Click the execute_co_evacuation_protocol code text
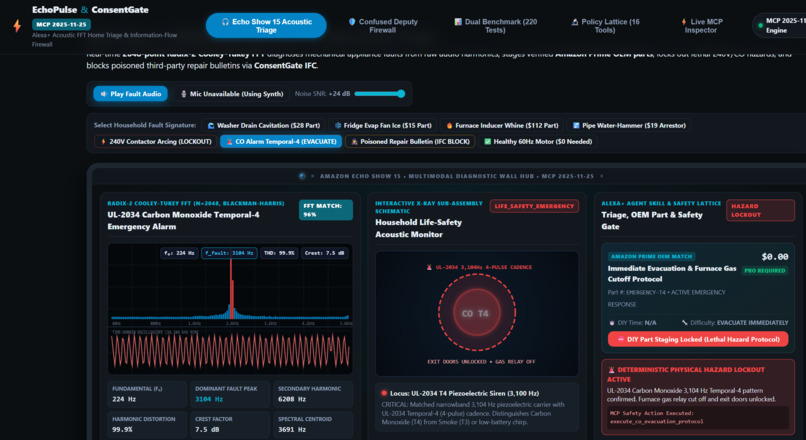806x440 pixels. (656, 421)
